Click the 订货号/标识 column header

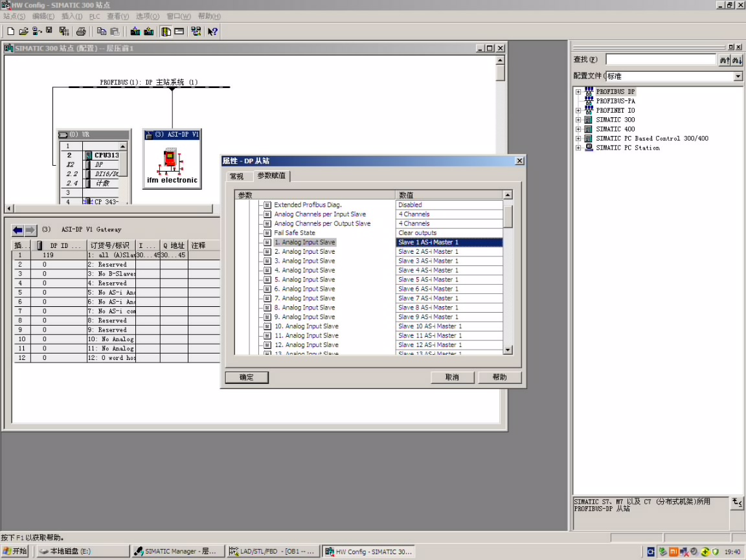coord(110,245)
